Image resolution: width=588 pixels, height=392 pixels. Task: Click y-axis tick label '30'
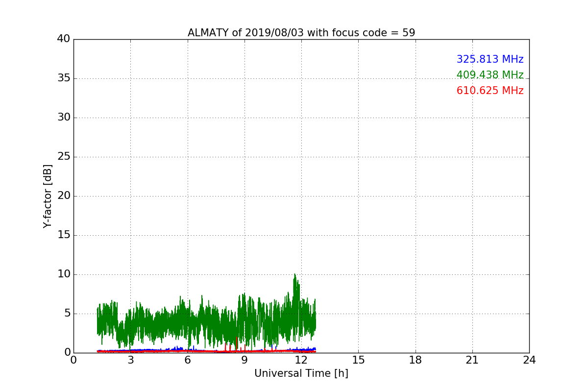click(64, 118)
